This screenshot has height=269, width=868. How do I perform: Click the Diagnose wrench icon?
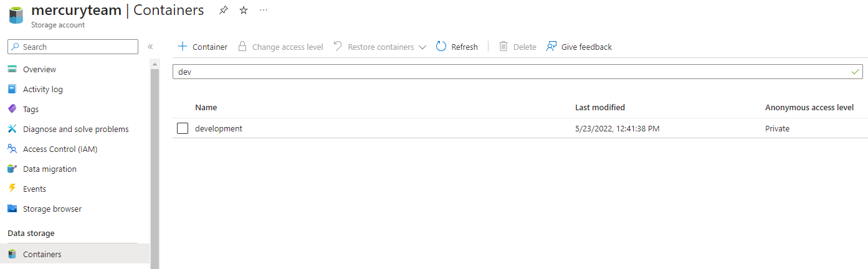point(12,129)
